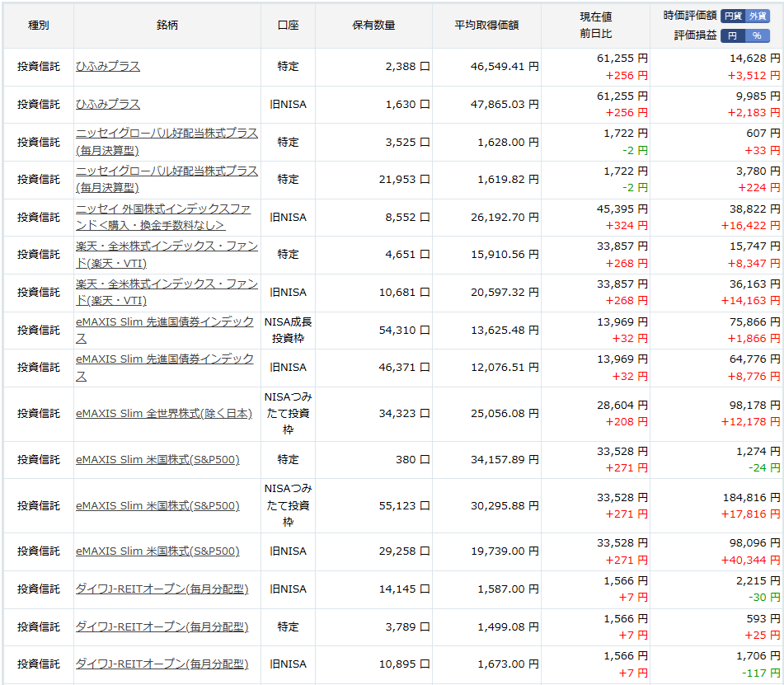This screenshot has width=784, height=685.
Task: Select valuation amount 184,816 円
Action: [752, 498]
